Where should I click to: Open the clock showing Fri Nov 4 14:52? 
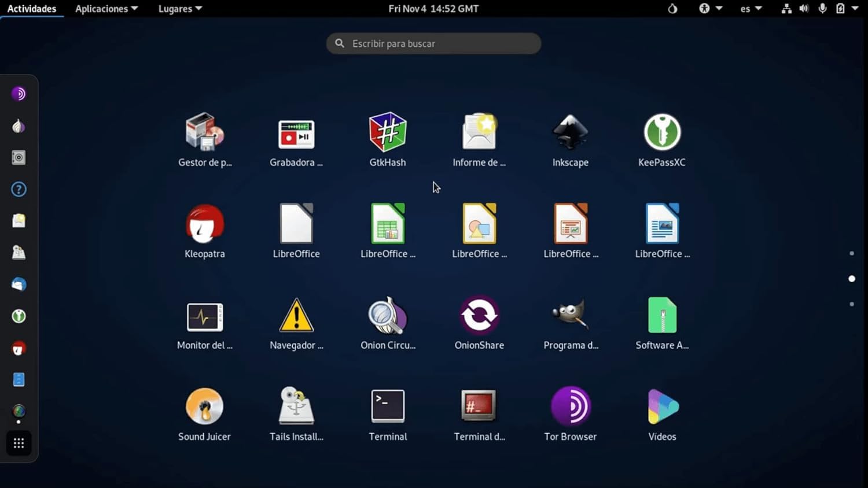pos(433,9)
